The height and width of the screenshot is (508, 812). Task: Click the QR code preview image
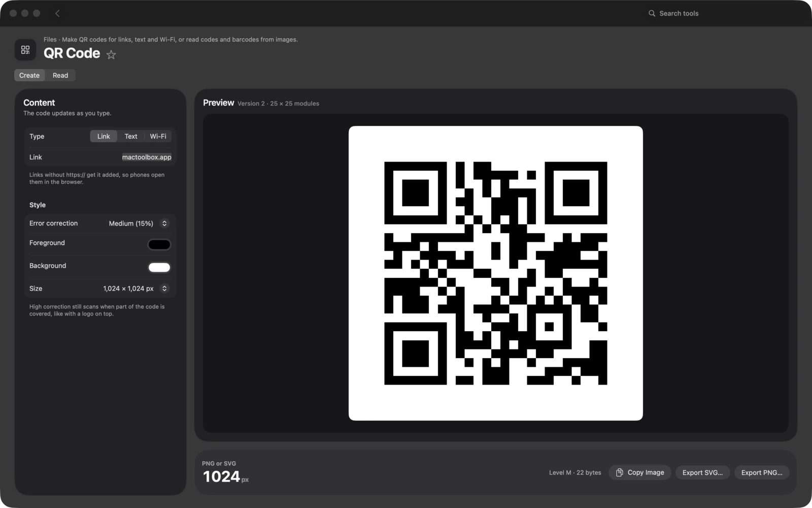[x=496, y=273]
